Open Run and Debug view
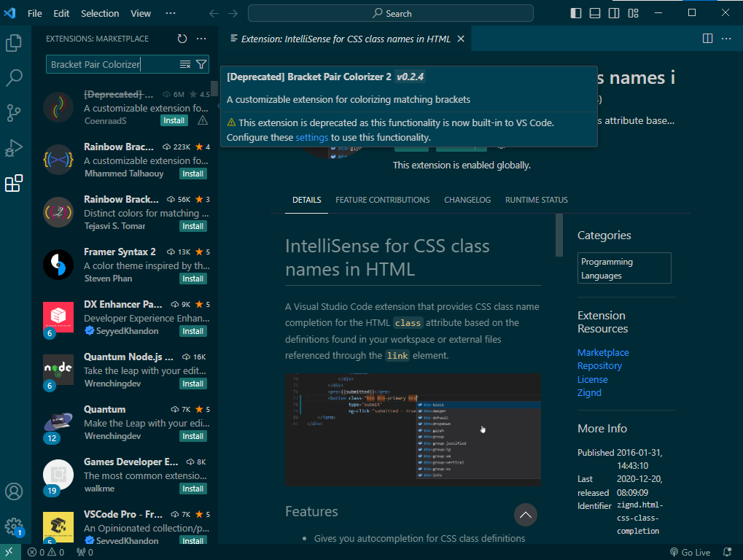The height and width of the screenshot is (560, 743). pyautogui.click(x=14, y=148)
